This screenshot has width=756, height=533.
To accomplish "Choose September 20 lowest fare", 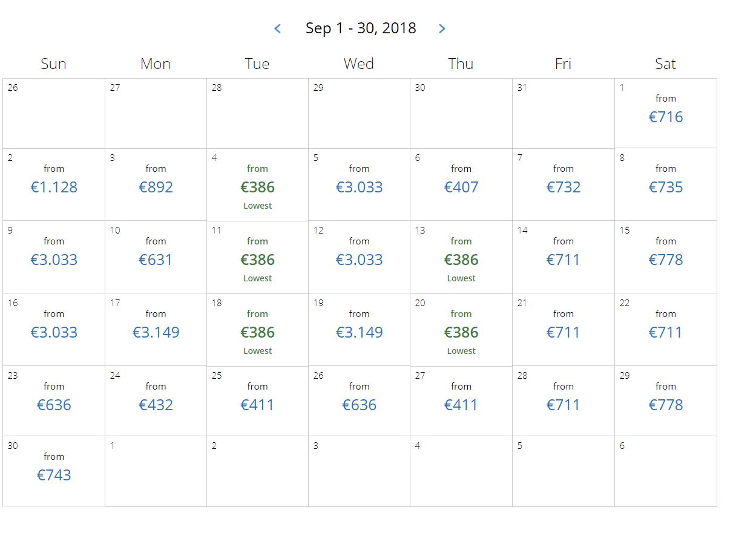I will point(461,330).
